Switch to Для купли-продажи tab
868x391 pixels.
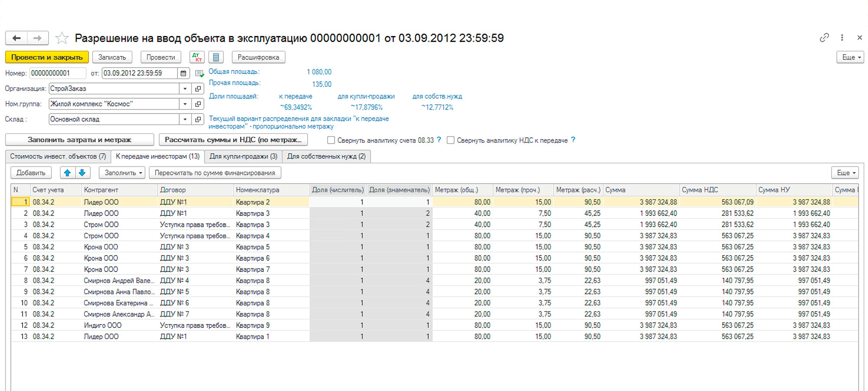point(243,156)
